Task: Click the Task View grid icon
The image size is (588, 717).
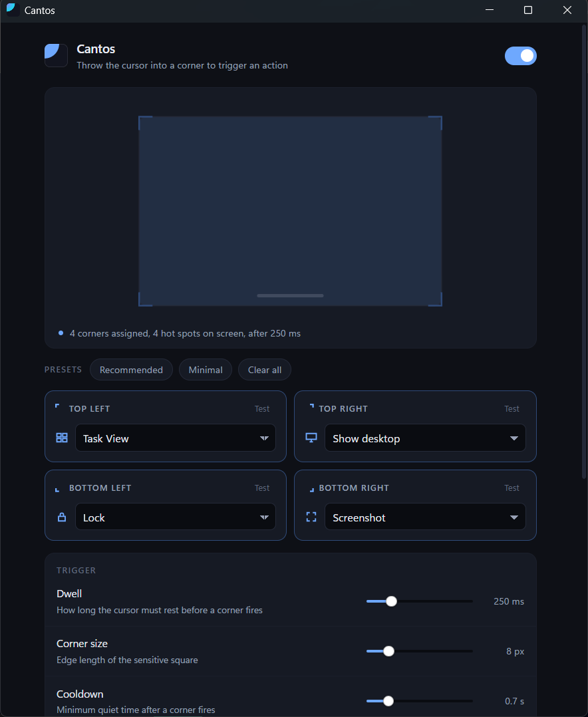Action: tap(62, 438)
